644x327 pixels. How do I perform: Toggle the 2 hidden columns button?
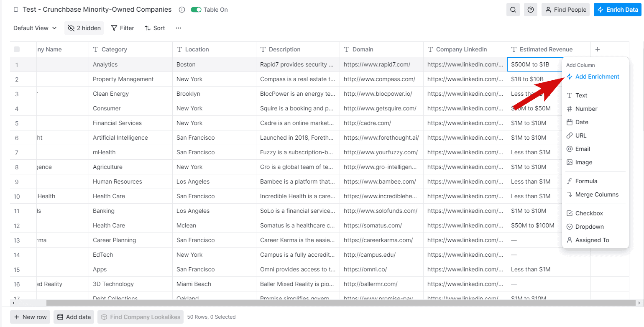(x=84, y=28)
